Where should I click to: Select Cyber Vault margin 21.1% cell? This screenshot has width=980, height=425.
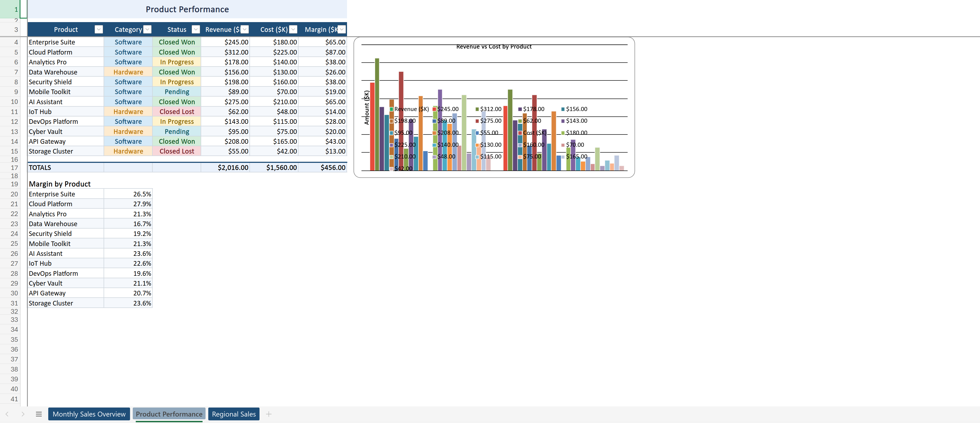(x=128, y=283)
